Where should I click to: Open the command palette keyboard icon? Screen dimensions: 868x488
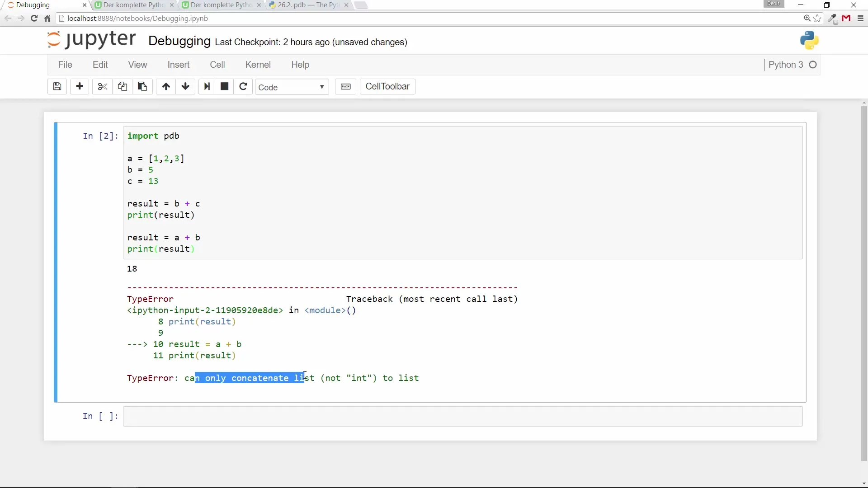coord(346,86)
